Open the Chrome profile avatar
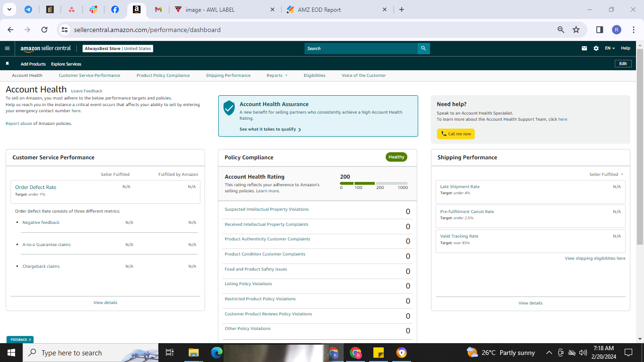This screenshot has width=644, height=362. click(x=617, y=30)
